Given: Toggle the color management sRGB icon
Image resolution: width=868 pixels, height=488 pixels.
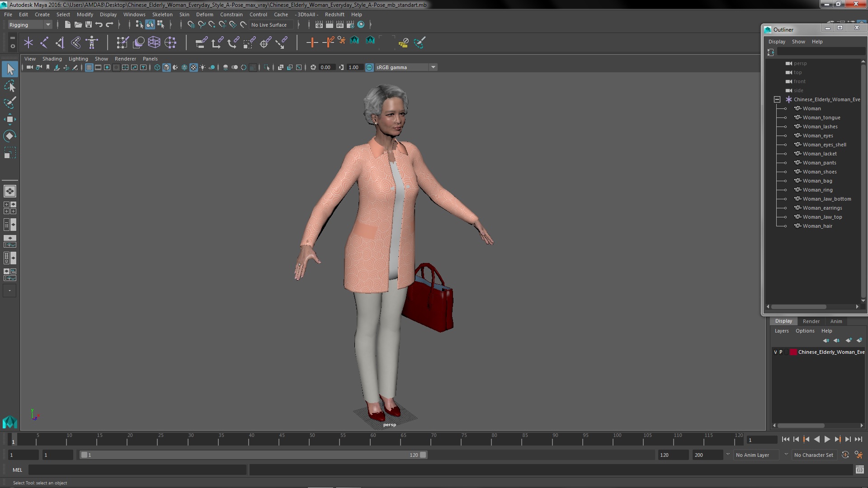Looking at the screenshot, I should (369, 67).
